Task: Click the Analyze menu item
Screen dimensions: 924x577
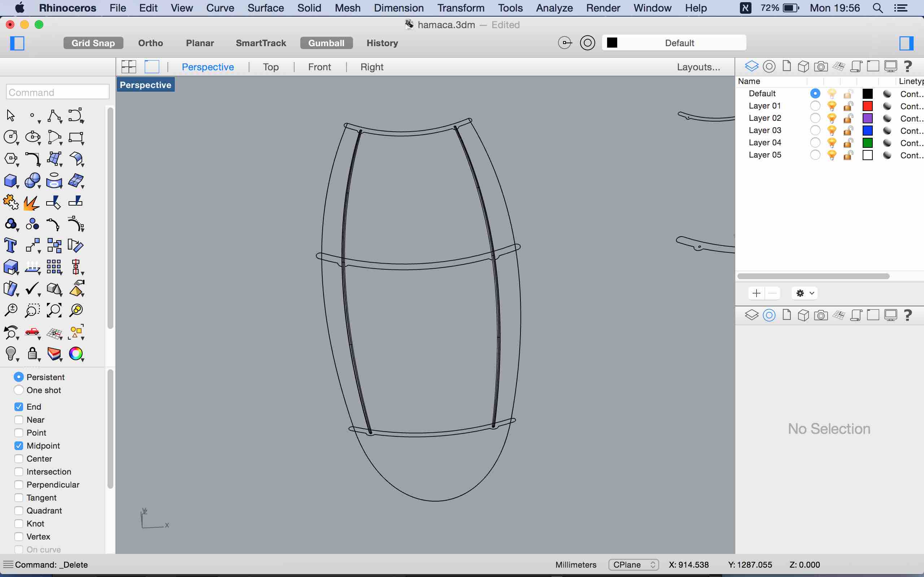Action: (x=555, y=7)
